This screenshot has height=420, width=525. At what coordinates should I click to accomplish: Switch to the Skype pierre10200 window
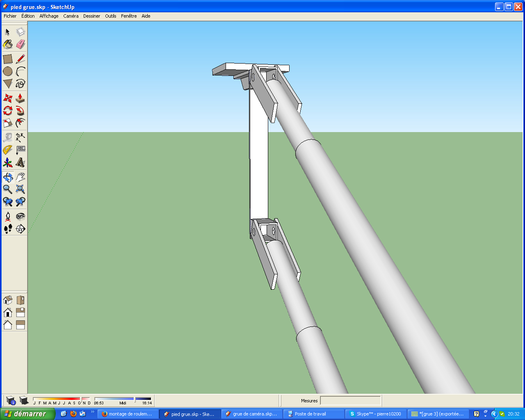click(x=376, y=414)
